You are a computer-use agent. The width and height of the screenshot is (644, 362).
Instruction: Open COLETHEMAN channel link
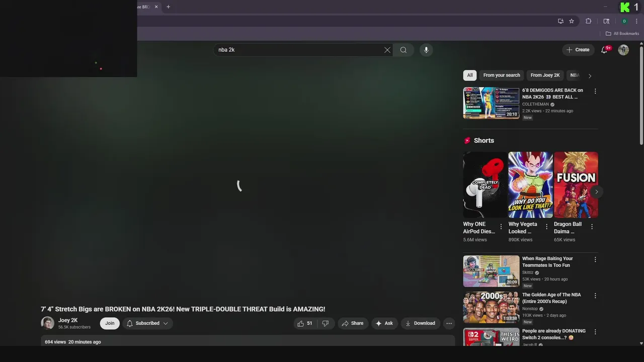(x=535, y=105)
